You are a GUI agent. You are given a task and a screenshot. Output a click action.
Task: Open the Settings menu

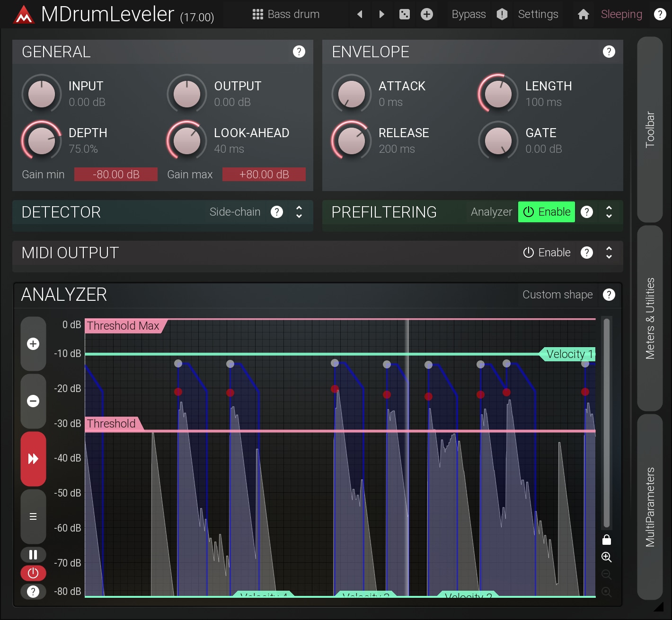(538, 14)
